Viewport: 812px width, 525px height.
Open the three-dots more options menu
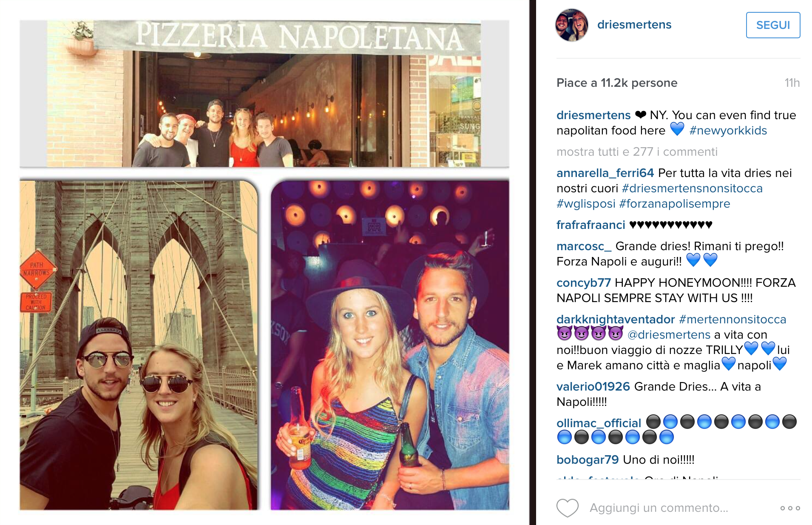pos(790,508)
